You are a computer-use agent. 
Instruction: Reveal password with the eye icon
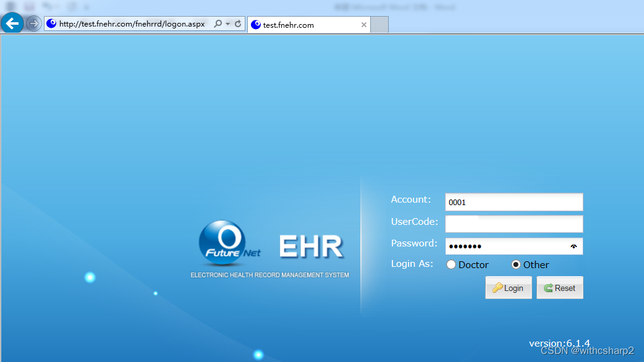pyautogui.click(x=574, y=246)
